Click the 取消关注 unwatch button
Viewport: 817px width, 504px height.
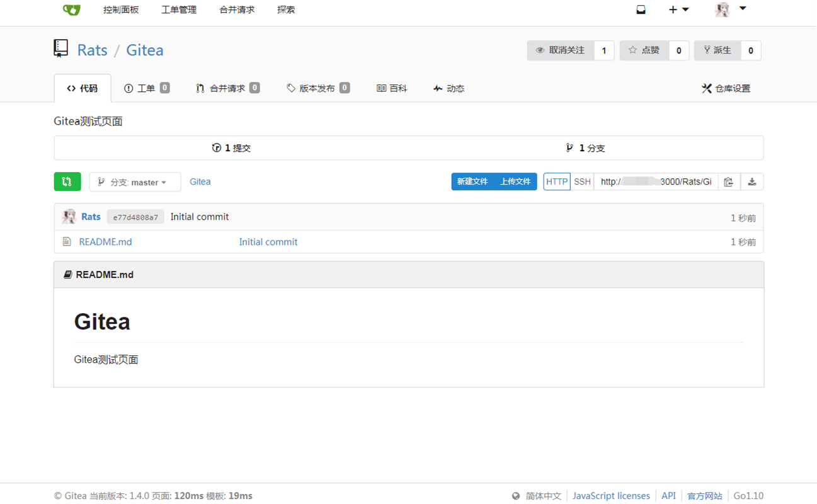tap(561, 50)
